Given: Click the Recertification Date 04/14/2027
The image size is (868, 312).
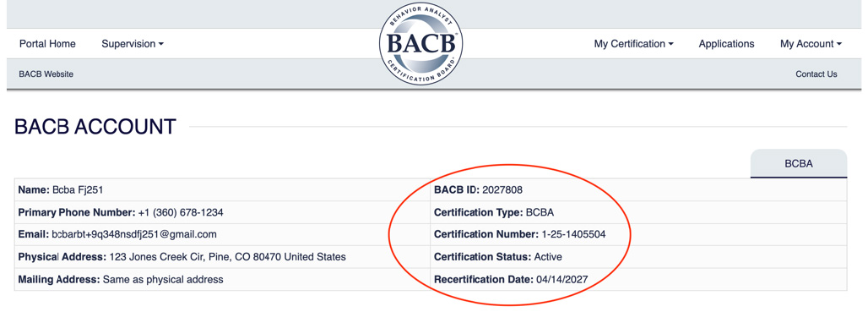Looking at the screenshot, I should pos(561,279).
